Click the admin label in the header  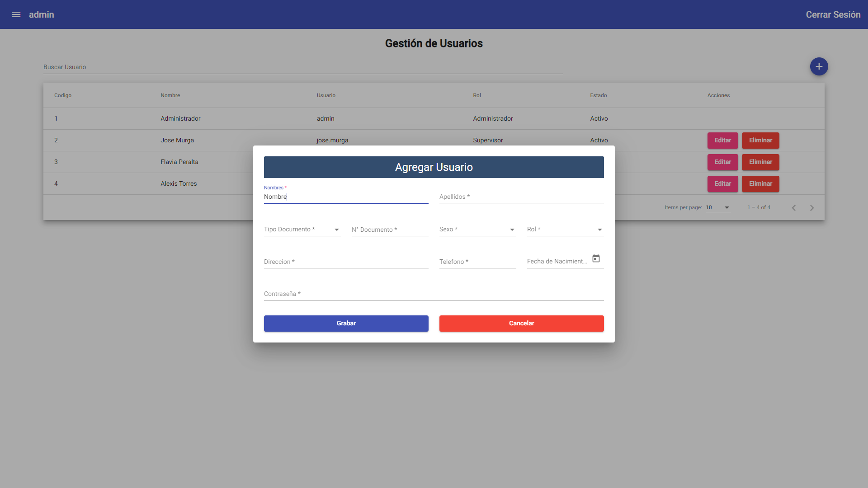[x=41, y=14]
